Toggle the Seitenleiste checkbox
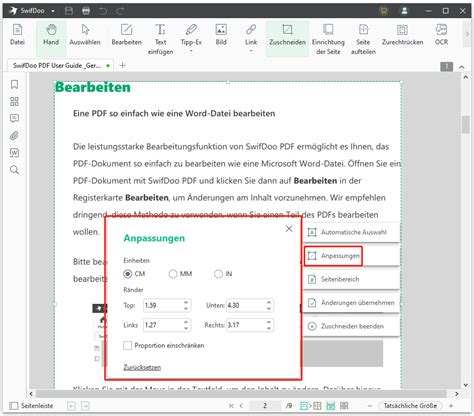 point(14,406)
